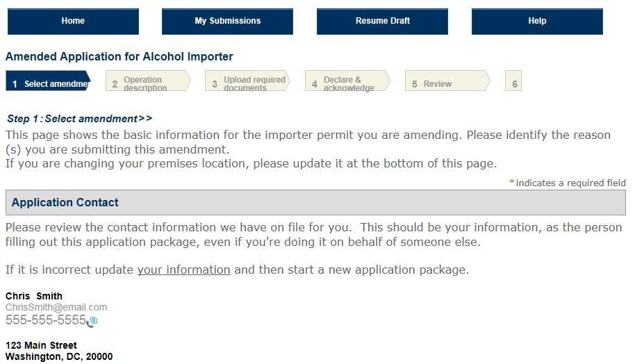Click the Amended Application for Alcohol Importer title

[x=119, y=57]
